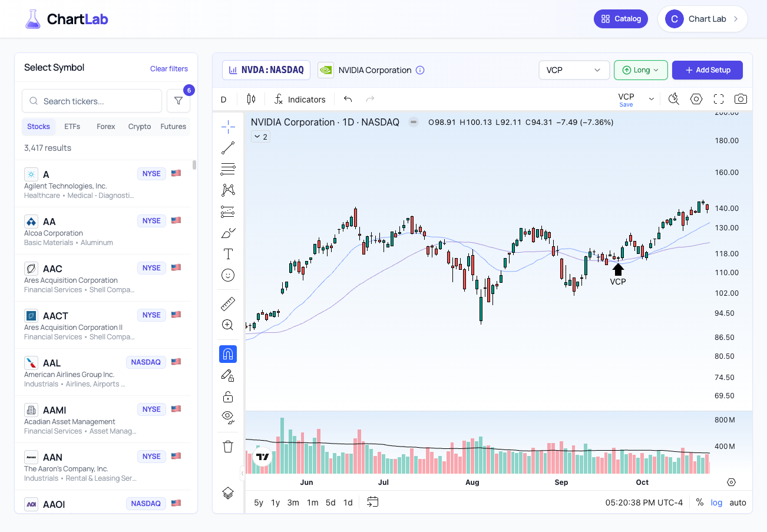Click the Search tickers input field
The width and height of the screenshot is (767, 532).
[92, 101]
